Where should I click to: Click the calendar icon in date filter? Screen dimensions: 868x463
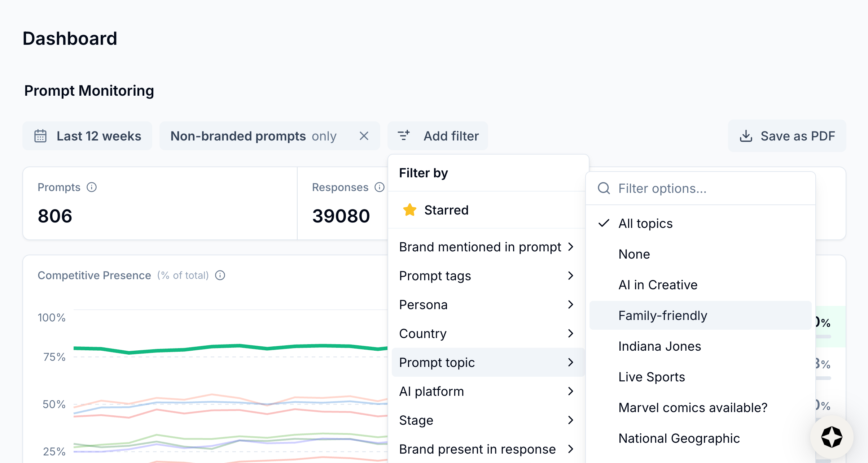click(40, 136)
